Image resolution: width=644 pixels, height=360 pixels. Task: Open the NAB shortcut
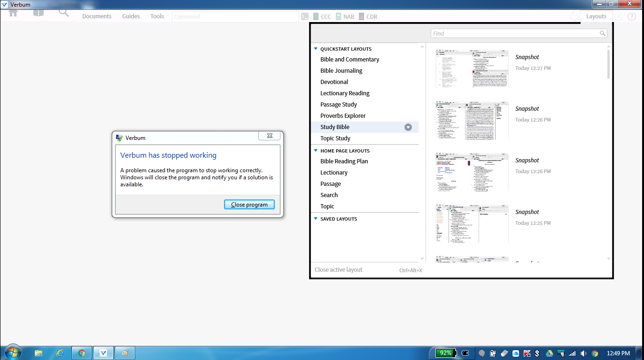pos(345,16)
